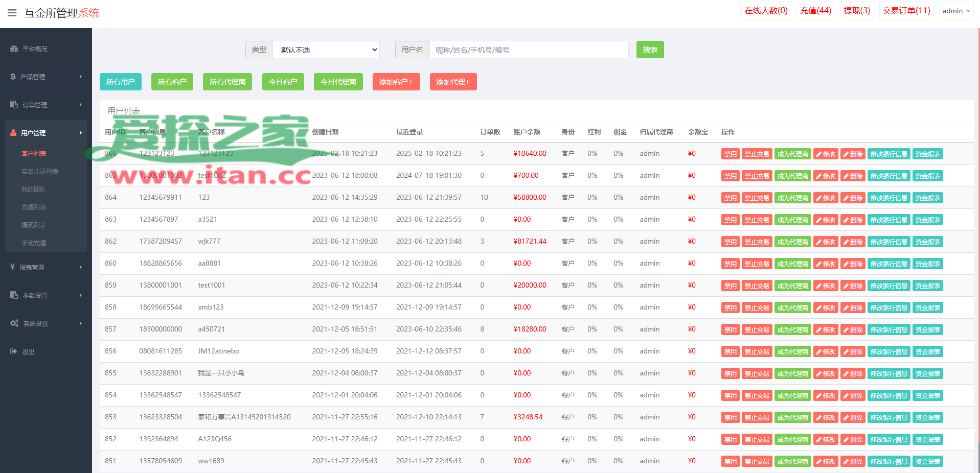Click the 添加客户+ button
The image size is (980, 473).
click(396, 82)
